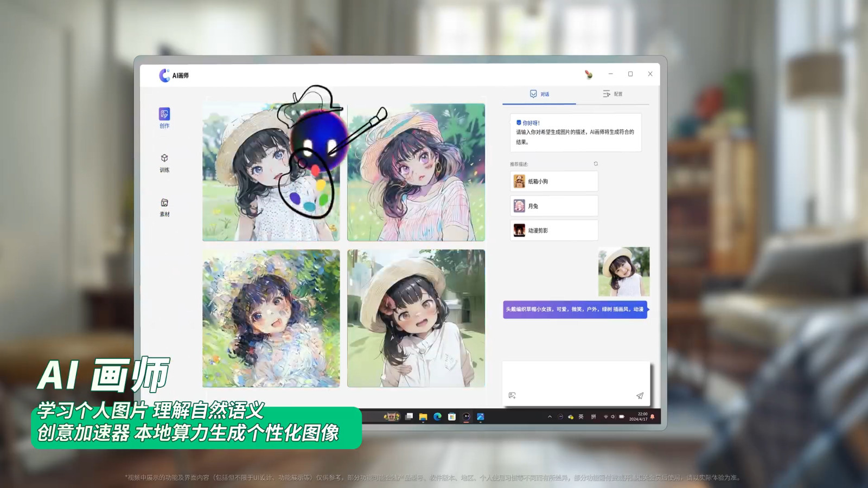Open the top-right purple-eyed girl image
This screenshot has width=868, height=488.
click(x=416, y=172)
